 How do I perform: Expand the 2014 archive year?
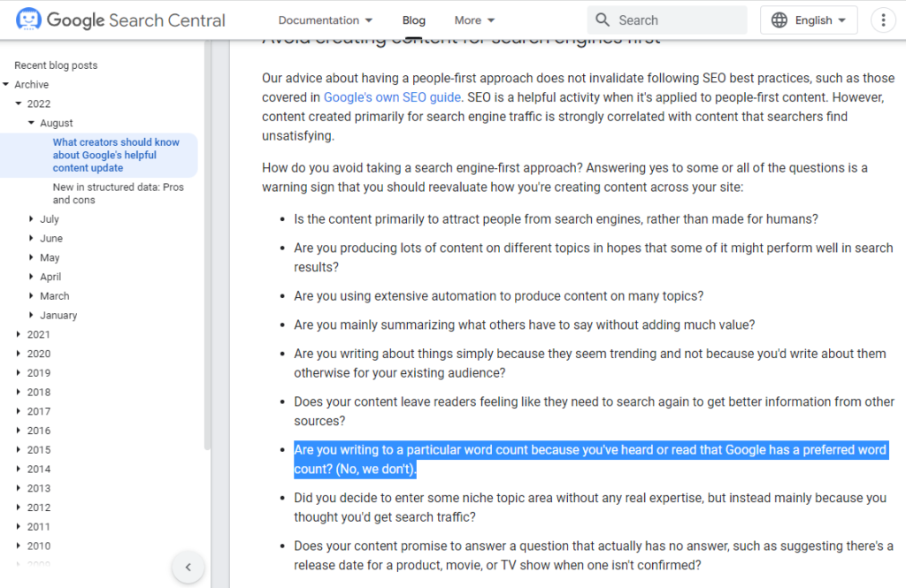coord(19,469)
